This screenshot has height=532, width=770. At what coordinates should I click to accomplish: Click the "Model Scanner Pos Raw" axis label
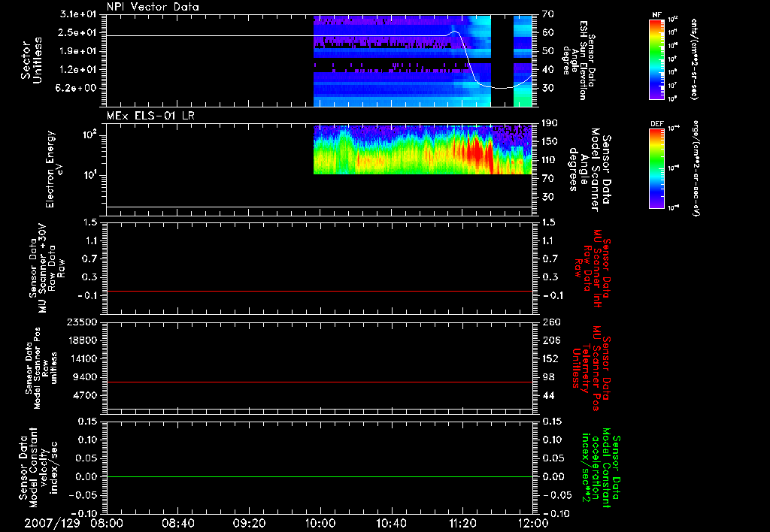point(41,368)
